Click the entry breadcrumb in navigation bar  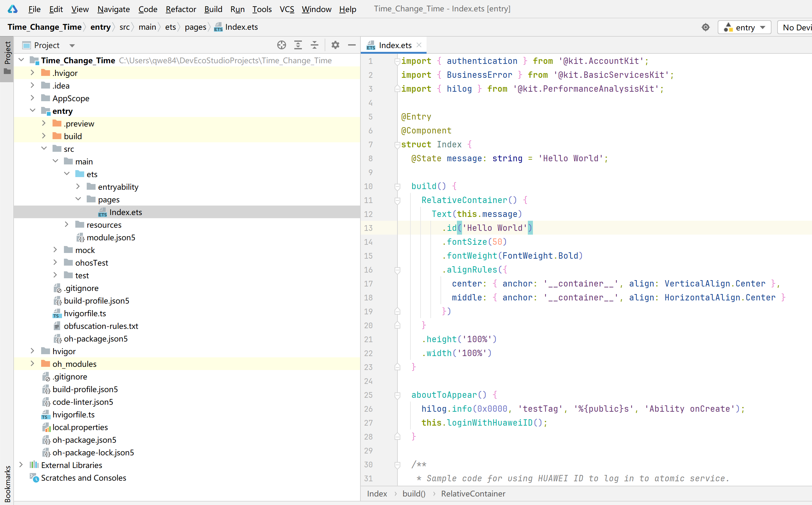click(100, 27)
